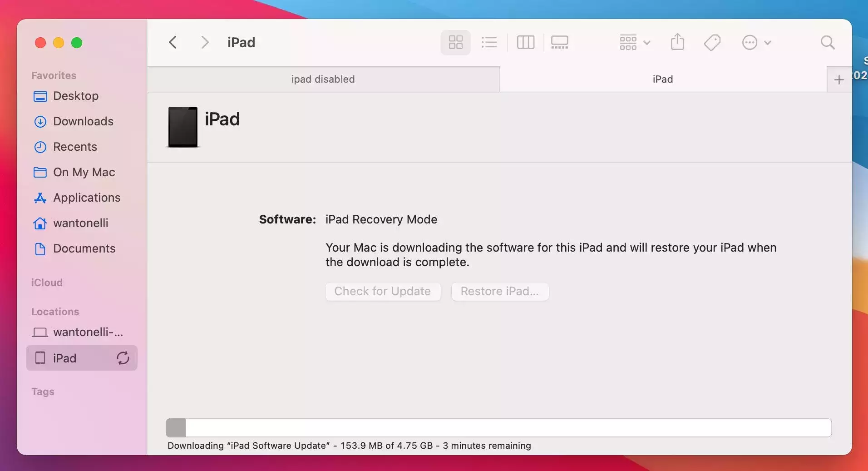Go forward using the forward arrow

click(x=205, y=43)
